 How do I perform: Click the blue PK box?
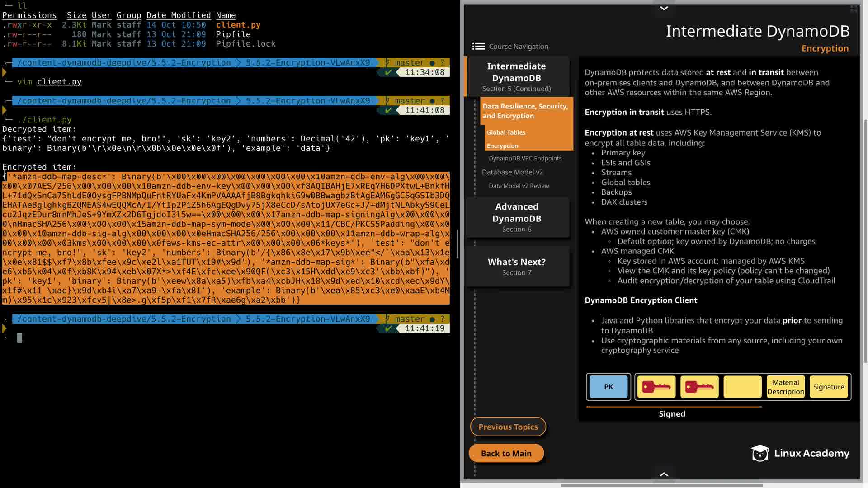click(609, 387)
